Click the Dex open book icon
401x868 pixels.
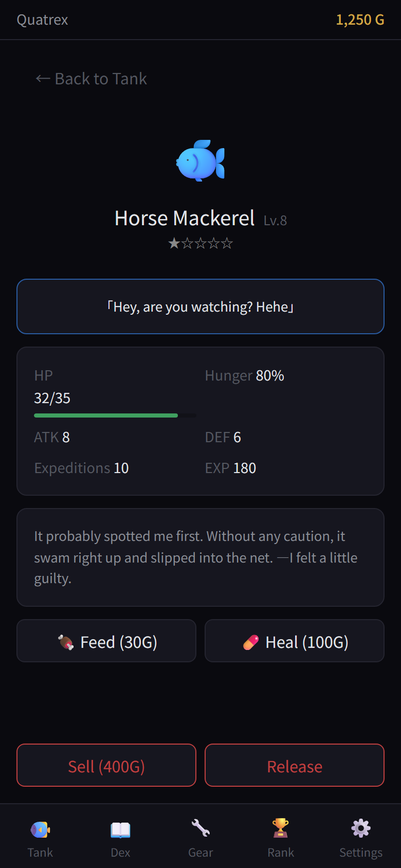[x=120, y=829]
